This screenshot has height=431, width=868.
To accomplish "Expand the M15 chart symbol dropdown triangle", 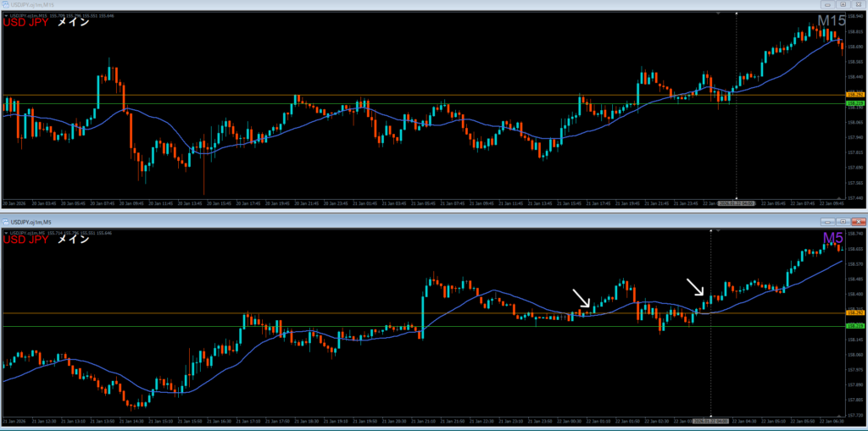I will pos(6,15).
